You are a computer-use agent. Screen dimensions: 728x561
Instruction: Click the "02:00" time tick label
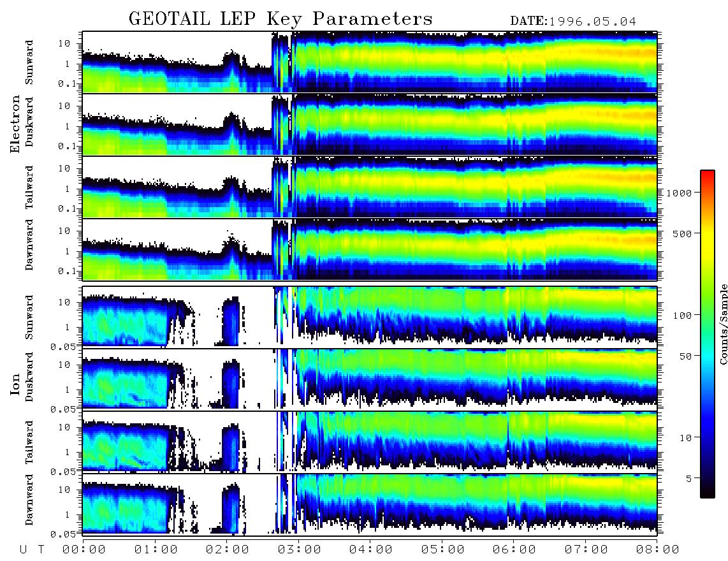(227, 550)
